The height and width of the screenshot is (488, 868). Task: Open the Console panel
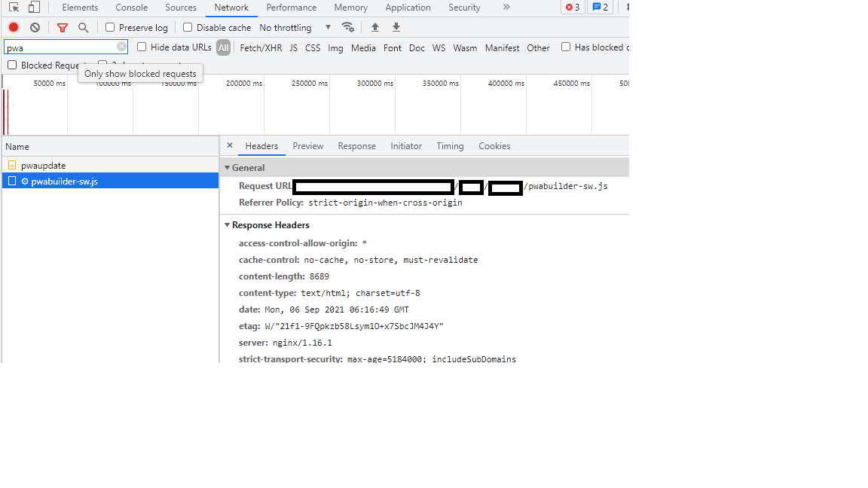131,7
